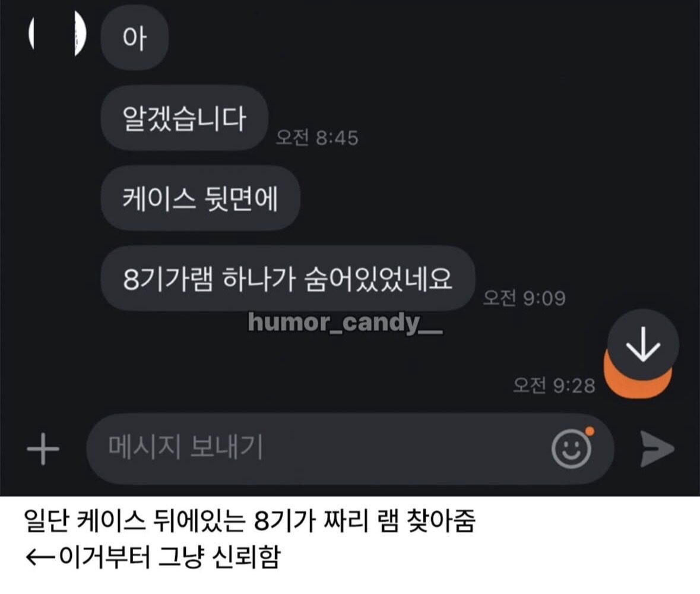
Task: Tap the orange notification dot on emoji icon
Action: [590, 431]
